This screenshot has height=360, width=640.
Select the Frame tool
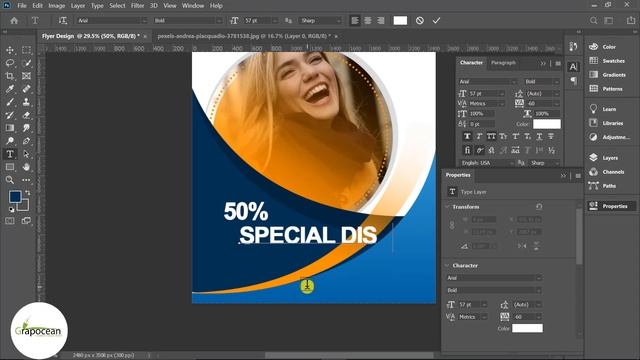click(27, 76)
